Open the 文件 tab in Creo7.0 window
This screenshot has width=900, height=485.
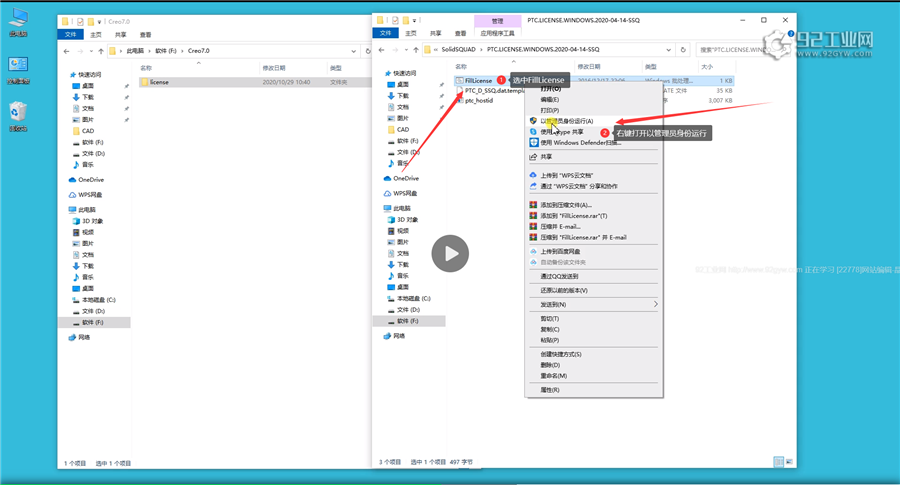tap(71, 34)
